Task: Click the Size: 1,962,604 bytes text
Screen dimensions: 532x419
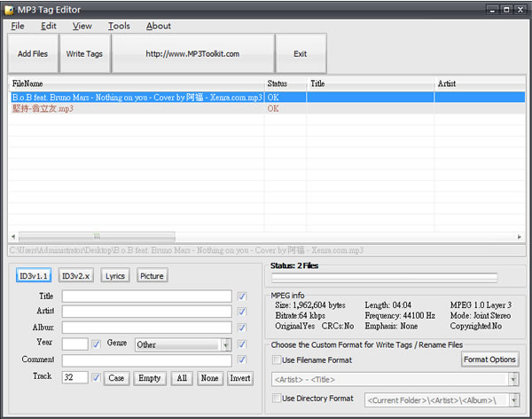Action: coord(310,305)
